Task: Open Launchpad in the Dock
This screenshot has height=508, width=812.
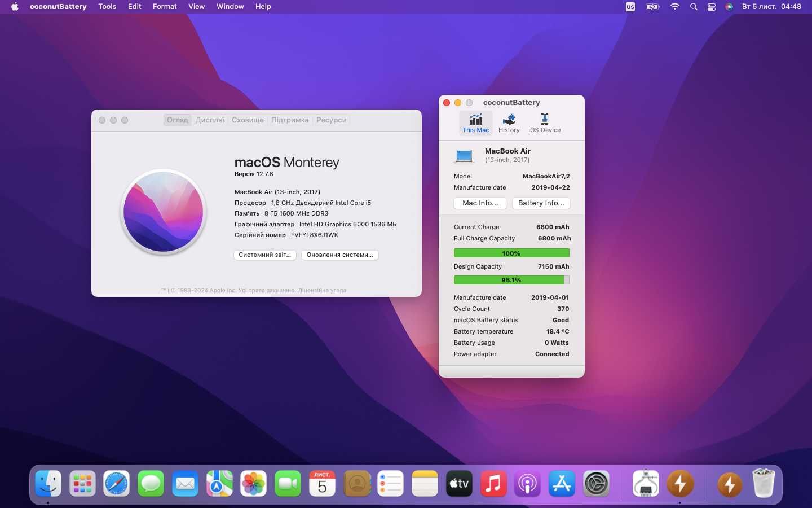Action: (82, 484)
